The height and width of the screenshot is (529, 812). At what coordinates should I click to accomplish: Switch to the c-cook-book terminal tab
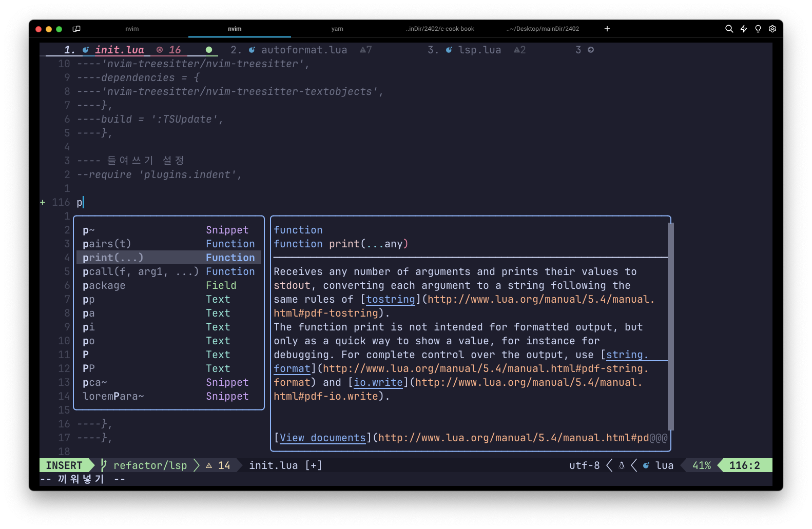click(x=440, y=29)
